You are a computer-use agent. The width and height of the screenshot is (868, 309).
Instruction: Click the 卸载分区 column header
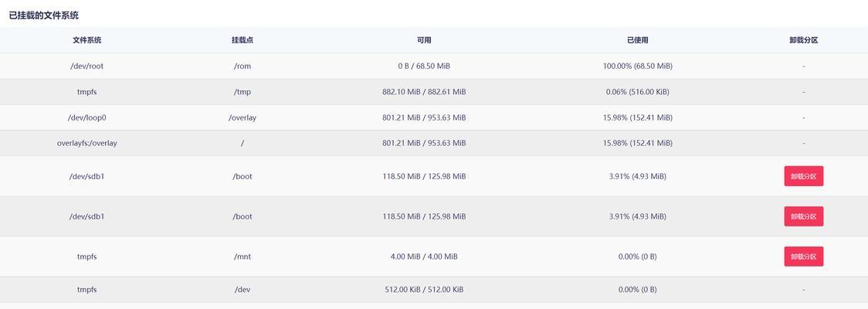click(803, 40)
